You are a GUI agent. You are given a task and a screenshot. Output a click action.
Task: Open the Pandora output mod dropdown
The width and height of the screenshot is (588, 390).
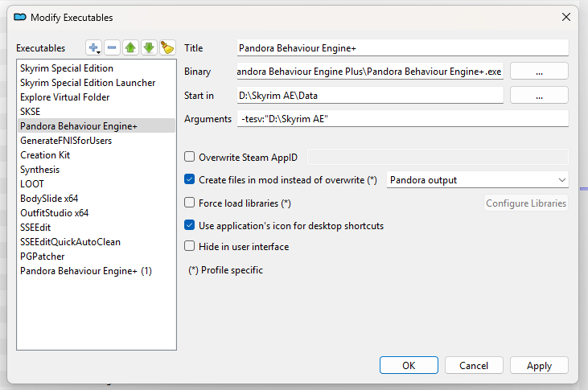tap(477, 180)
